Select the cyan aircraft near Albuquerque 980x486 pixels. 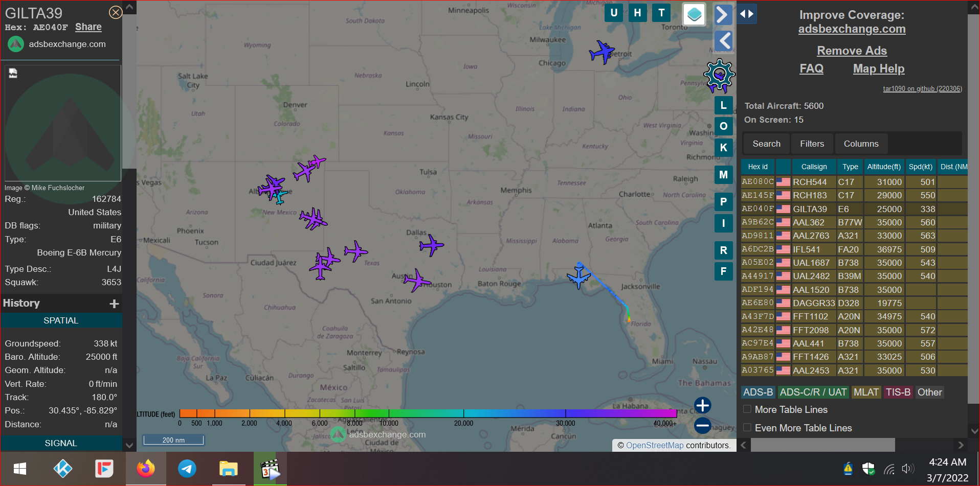(x=279, y=196)
